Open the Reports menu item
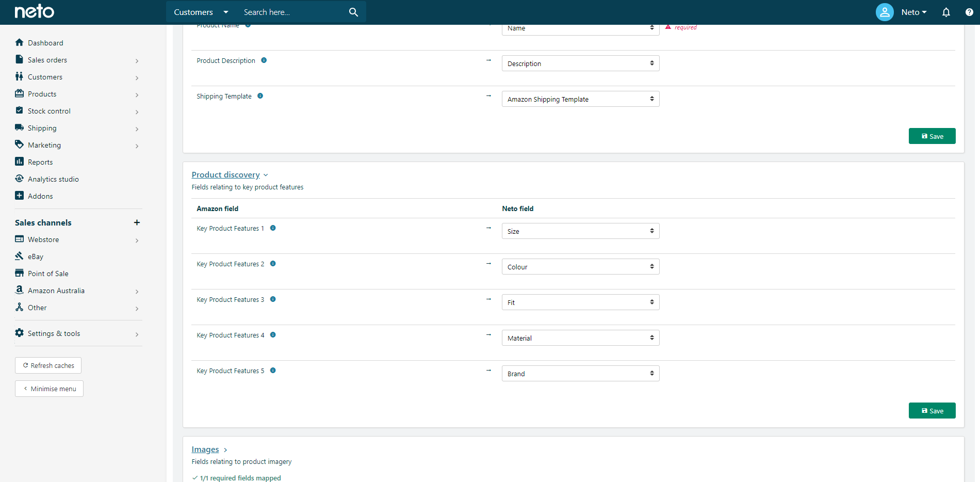The width and height of the screenshot is (980, 482). 40,162
